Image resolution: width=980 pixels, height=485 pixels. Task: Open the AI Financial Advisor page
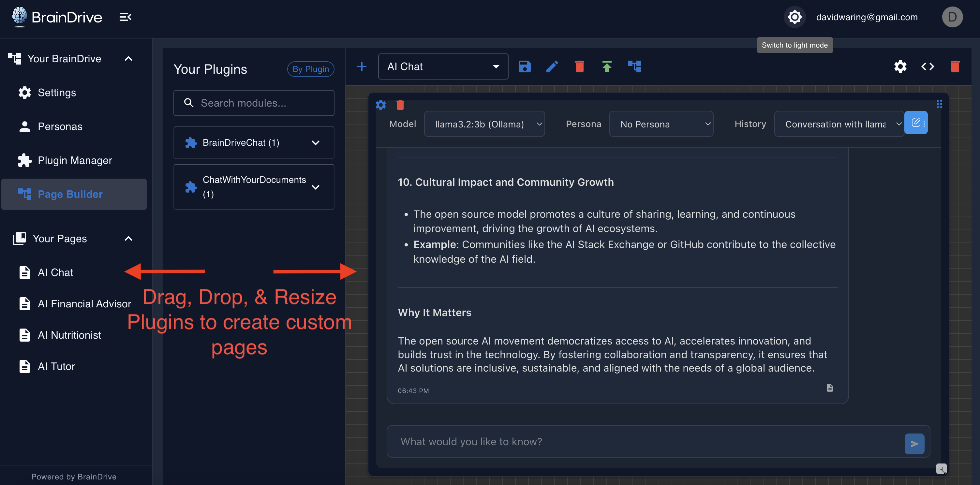pyautogui.click(x=84, y=303)
